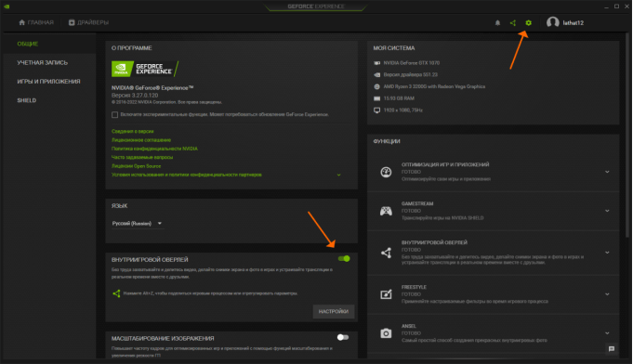Image resolution: width=633 pixels, height=364 pixels.
Task: Expand the links list green chevron
Action: click(x=338, y=175)
